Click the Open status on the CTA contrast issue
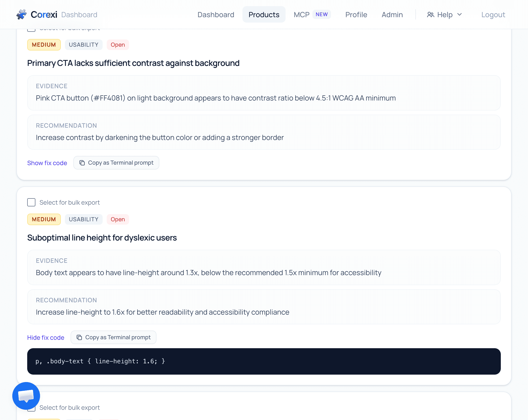This screenshot has width=528, height=420. coord(118,45)
